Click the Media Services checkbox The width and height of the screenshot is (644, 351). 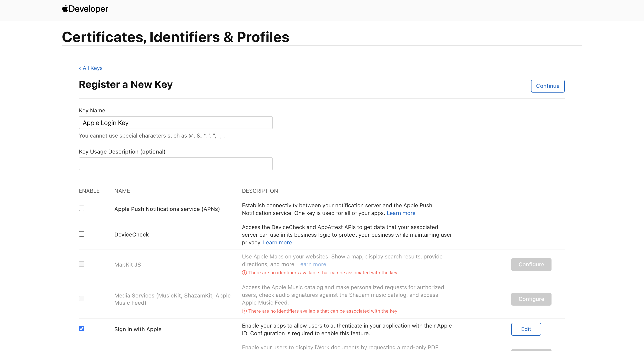[x=81, y=299]
